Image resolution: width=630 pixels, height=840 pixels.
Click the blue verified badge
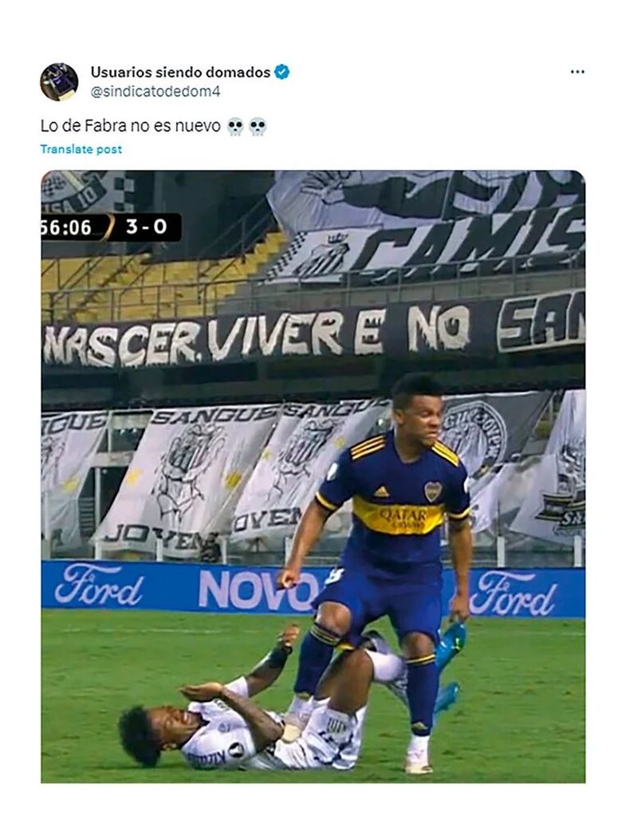pyautogui.click(x=282, y=72)
